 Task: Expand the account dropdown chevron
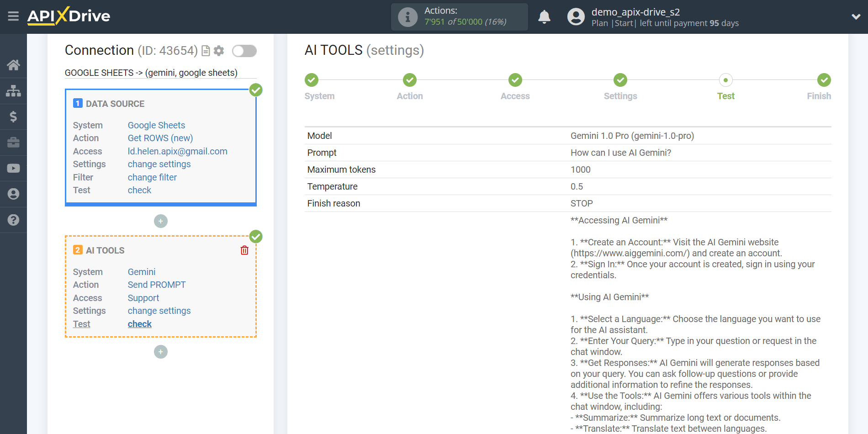point(856,17)
